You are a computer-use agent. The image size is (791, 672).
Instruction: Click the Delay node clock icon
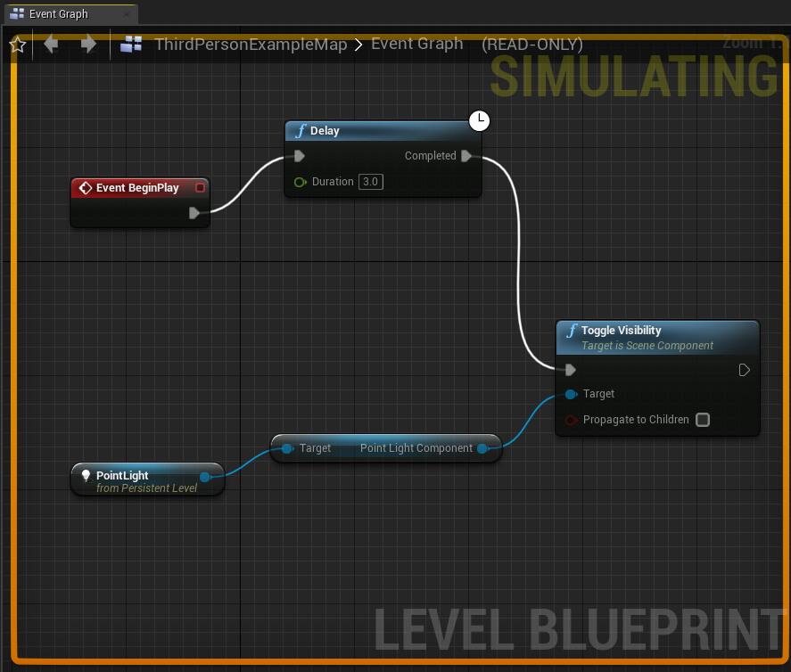point(479,120)
